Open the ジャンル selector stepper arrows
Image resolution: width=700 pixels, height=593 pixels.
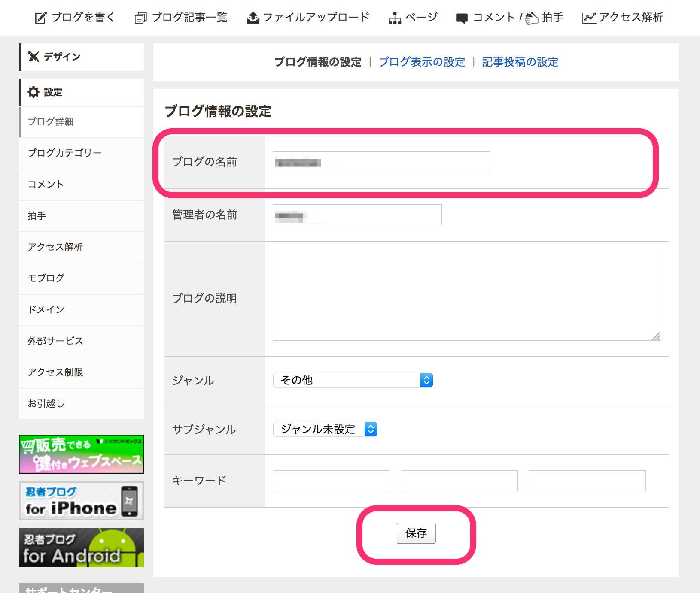pyautogui.click(x=426, y=380)
